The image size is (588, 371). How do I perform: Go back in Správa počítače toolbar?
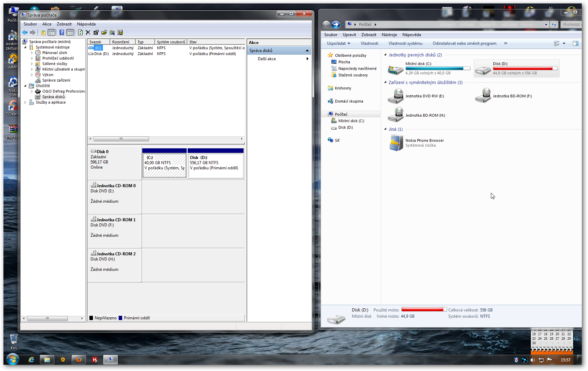point(25,32)
